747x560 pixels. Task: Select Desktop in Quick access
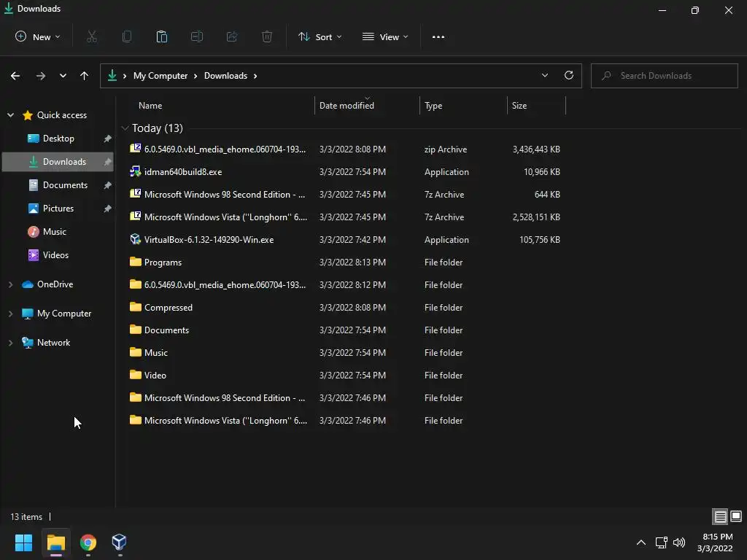point(58,138)
